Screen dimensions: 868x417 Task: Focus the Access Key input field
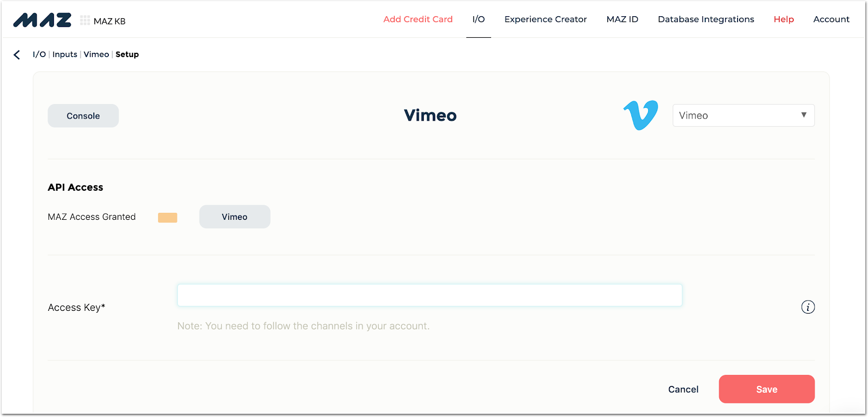(430, 295)
